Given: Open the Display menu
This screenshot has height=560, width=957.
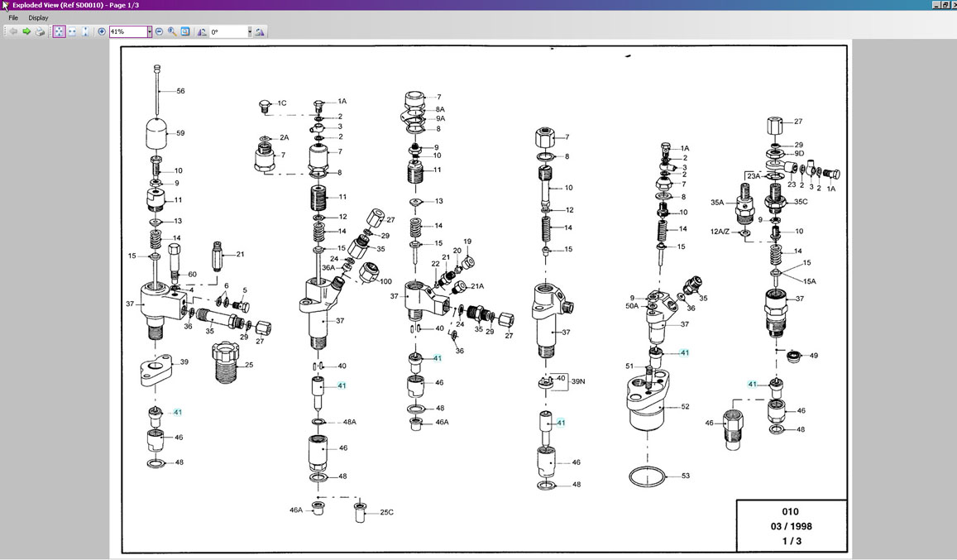Looking at the screenshot, I should click(x=38, y=17).
